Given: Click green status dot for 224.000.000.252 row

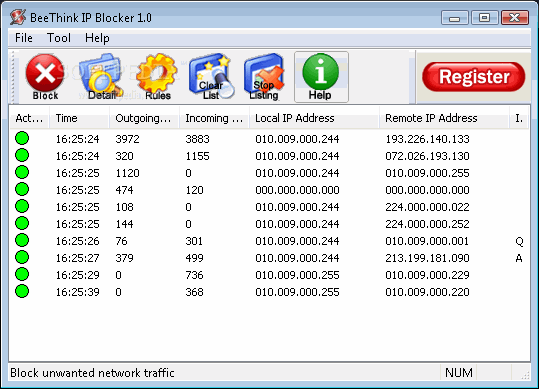Looking at the screenshot, I should point(22,223).
